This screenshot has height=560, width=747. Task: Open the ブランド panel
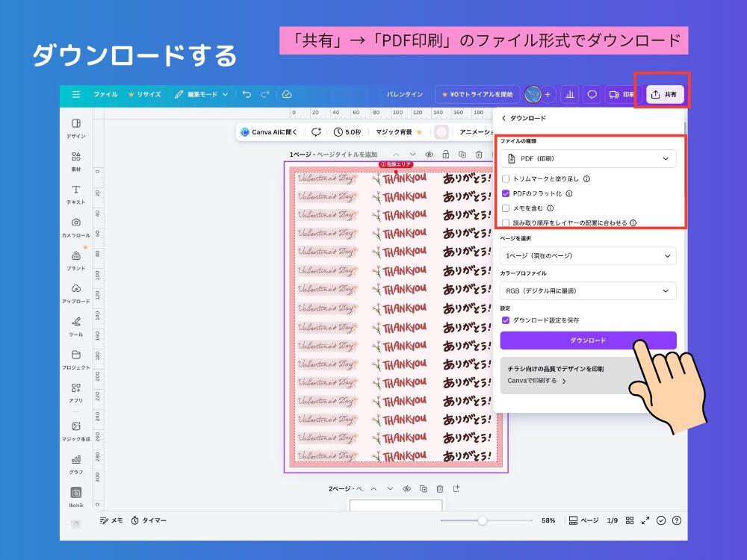coord(75,261)
